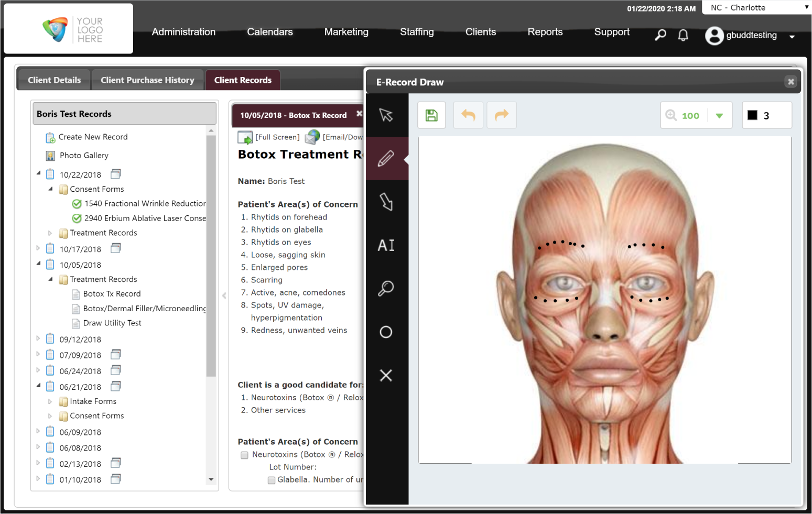Open the Staffing menu
Image resolution: width=812 pixels, height=514 pixels.
(417, 32)
